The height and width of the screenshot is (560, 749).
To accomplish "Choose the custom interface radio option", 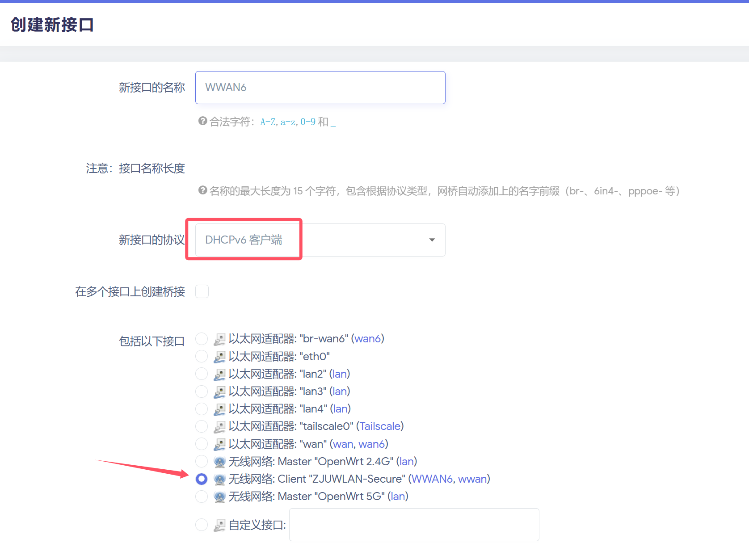I will (x=202, y=525).
